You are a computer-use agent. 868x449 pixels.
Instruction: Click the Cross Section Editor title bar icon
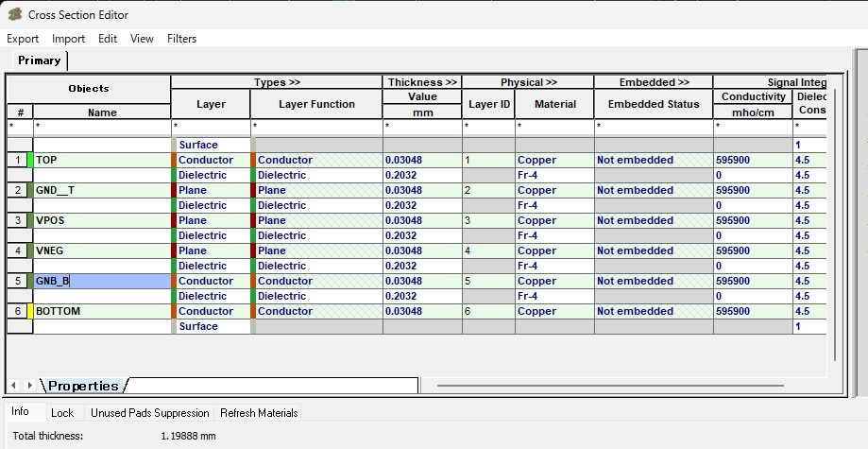(14, 14)
